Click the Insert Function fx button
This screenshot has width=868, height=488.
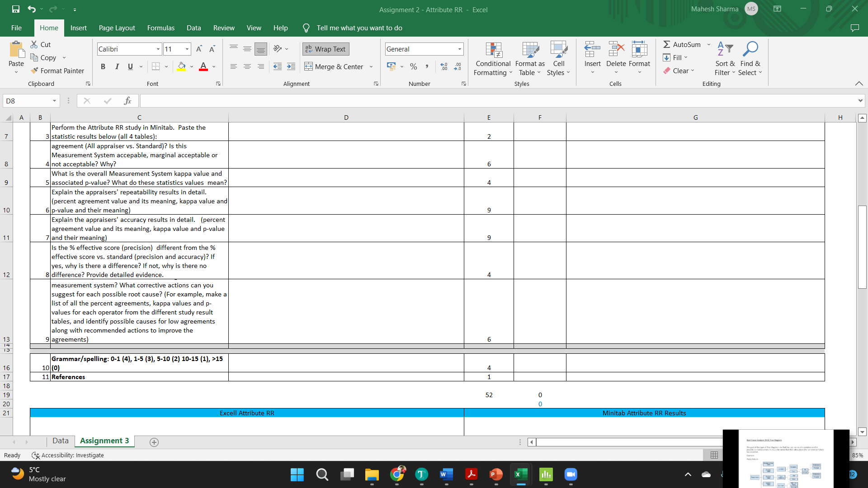click(x=127, y=100)
